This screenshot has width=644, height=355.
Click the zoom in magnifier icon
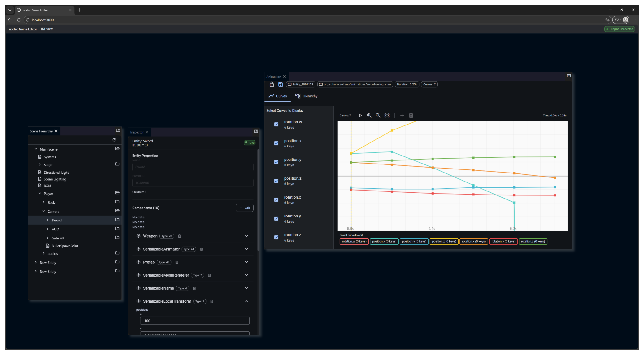coord(369,116)
